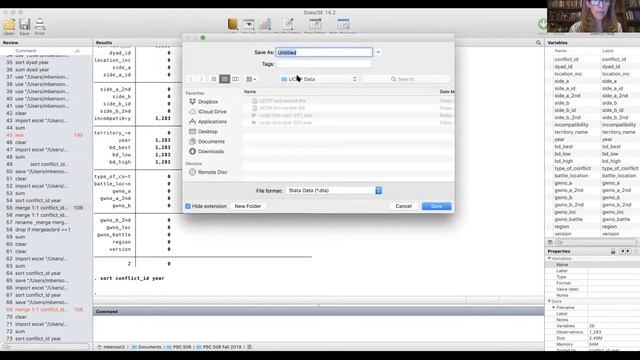The height and width of the screenshot is (360, 640).
Task: Click PSC 508 in the bottom path bar
Action: [179, 347]
